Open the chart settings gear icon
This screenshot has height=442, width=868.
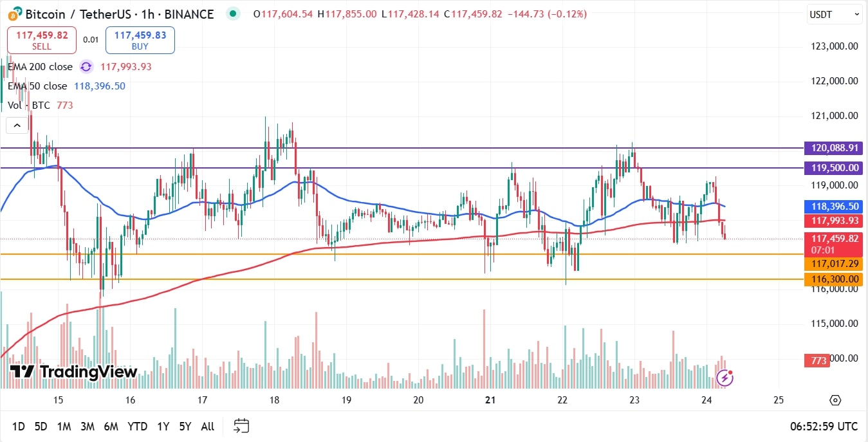(835, 400)
